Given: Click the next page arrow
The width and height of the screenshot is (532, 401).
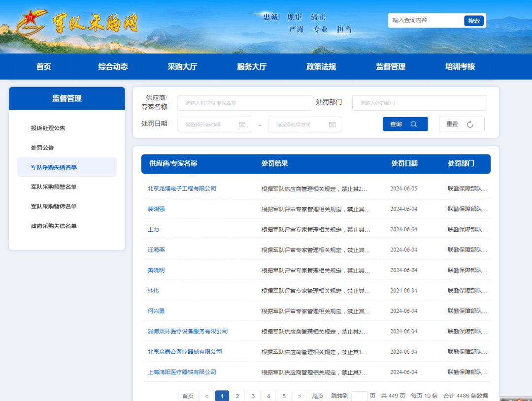Looking at the screenshot, I should (299, 396).
